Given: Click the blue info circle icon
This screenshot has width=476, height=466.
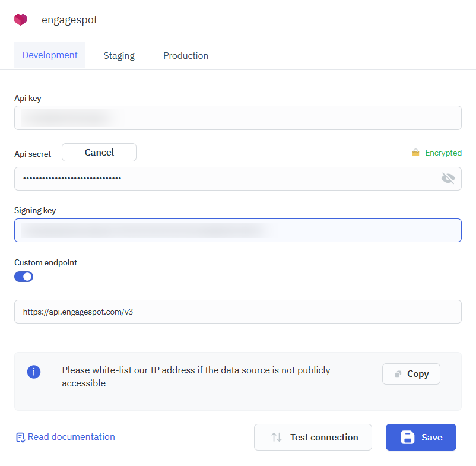Looking at the screenshot, I should 34,372.
